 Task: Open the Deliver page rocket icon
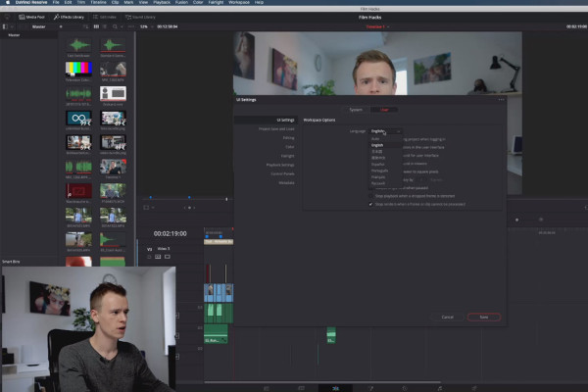[x=474, y=388]
